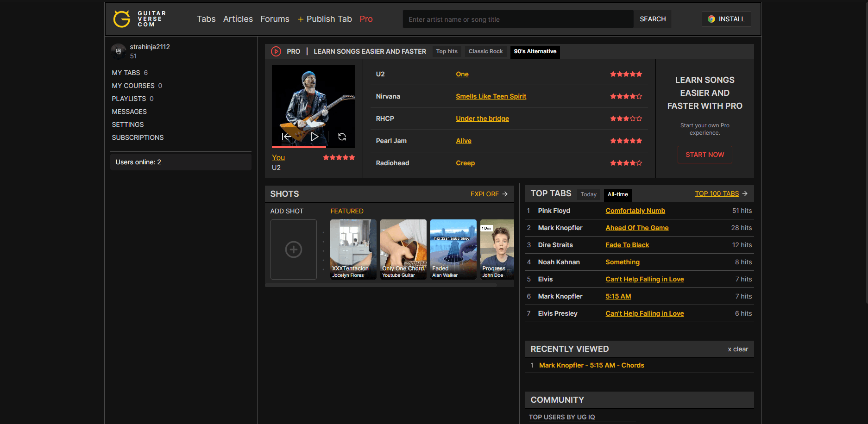Click the add shot plus icon
This screenshot has width=868, height=424.
pos(293,249)
